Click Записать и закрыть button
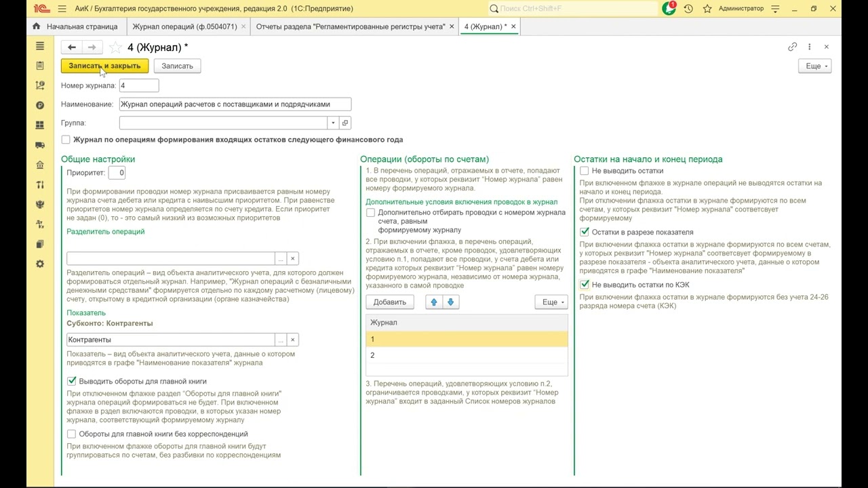 (104, 66)
